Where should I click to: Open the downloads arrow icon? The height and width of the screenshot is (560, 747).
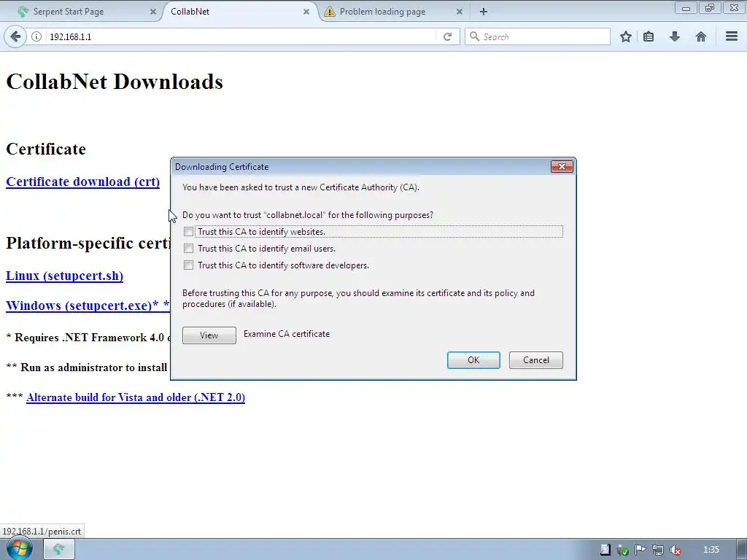point(675,36)
